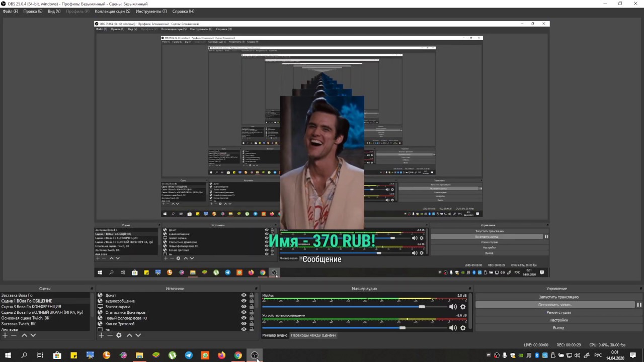This screenshot has height=362, width=644.
Task: Open the Справка (H) menu
Action: click(183, 11)
